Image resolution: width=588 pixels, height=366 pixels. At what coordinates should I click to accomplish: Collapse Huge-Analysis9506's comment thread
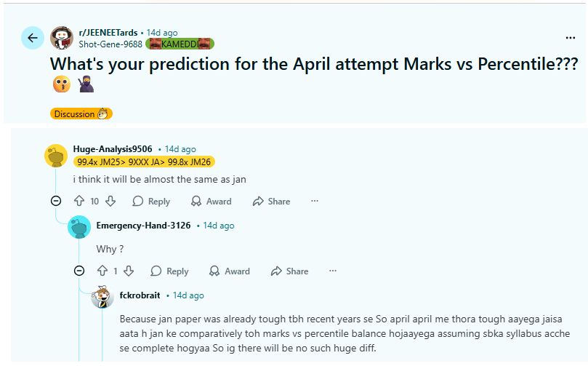(x=56, y=202)
